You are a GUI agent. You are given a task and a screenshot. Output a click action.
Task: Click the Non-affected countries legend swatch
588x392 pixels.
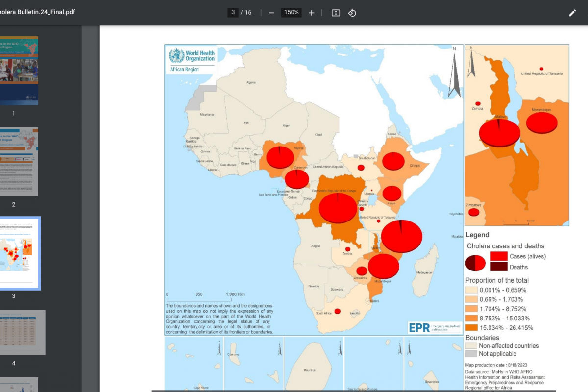coord(471,346)
